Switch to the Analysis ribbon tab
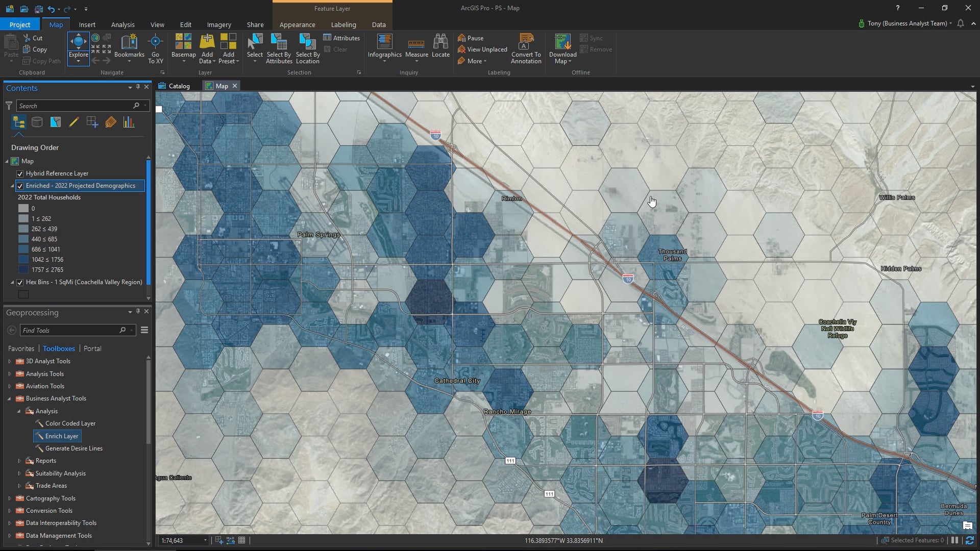 122,24
